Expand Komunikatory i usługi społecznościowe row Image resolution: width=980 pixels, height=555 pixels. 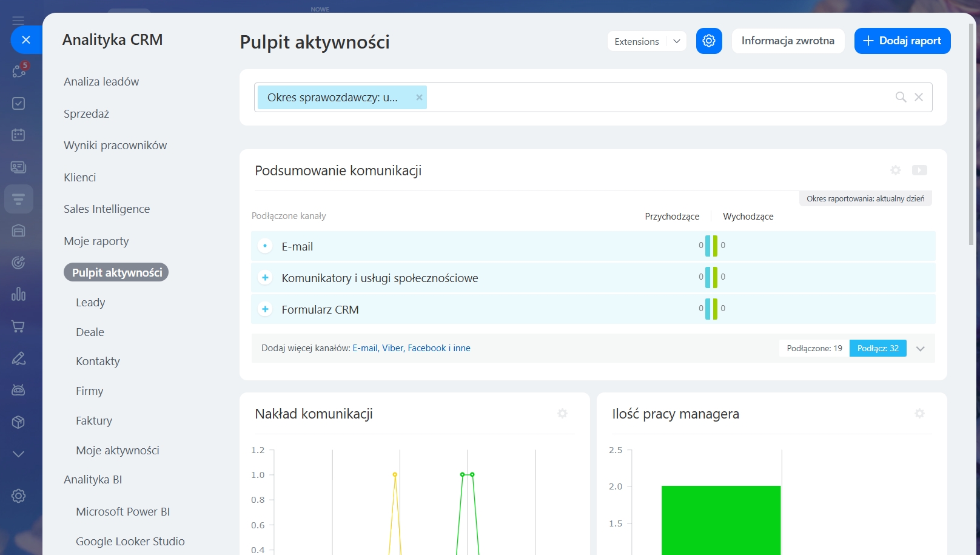coord(265,277)
